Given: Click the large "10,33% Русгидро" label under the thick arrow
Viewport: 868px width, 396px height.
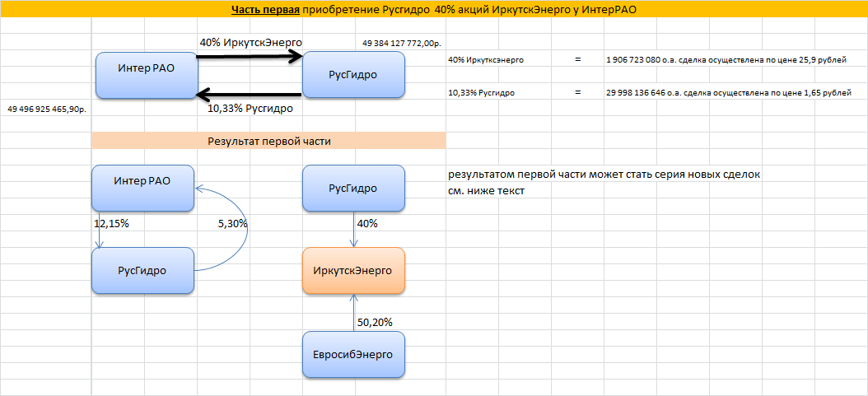Looking at the screenshot, I should tap(250, 109).
